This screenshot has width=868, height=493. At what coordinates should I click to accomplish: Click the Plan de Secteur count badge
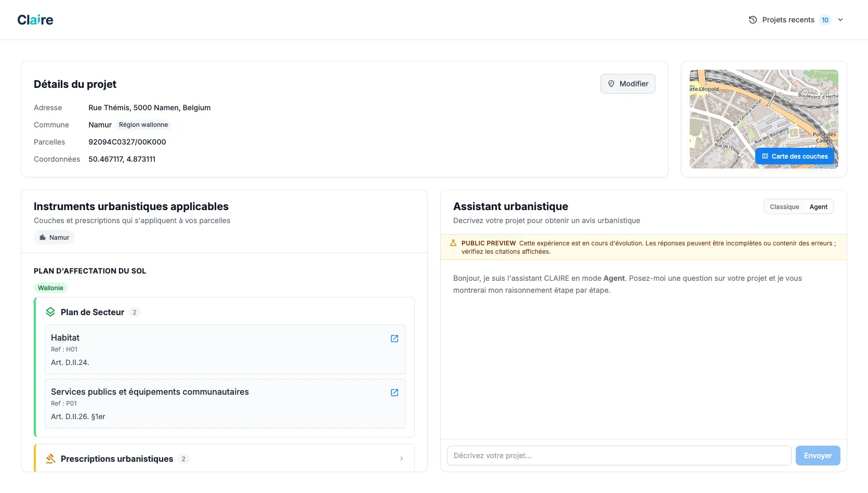pyautogui.click(x=135, y=312)
